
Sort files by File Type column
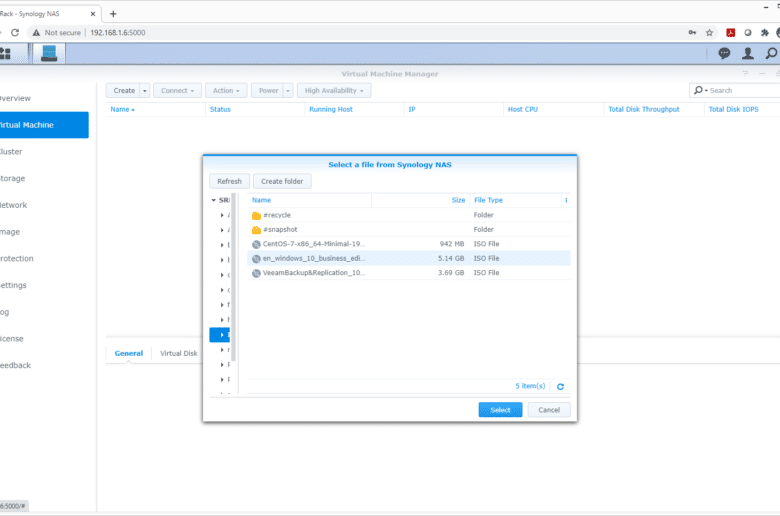515,200
